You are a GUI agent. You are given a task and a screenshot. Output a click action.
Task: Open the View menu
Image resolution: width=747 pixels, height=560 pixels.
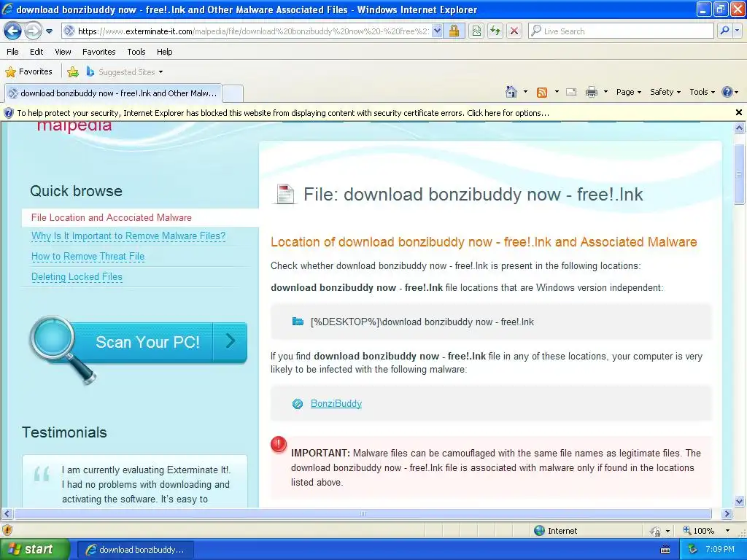pyautogui.click(x=63, y=52)
